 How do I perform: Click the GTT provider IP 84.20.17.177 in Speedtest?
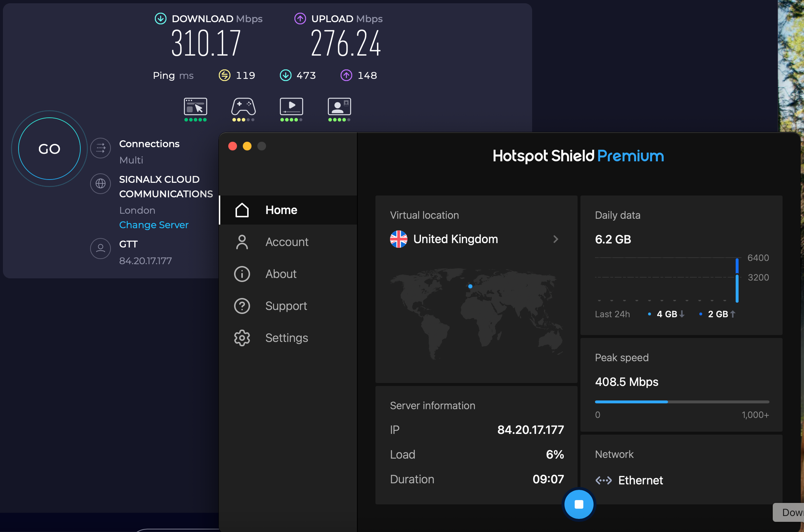(x=145, y=261)
